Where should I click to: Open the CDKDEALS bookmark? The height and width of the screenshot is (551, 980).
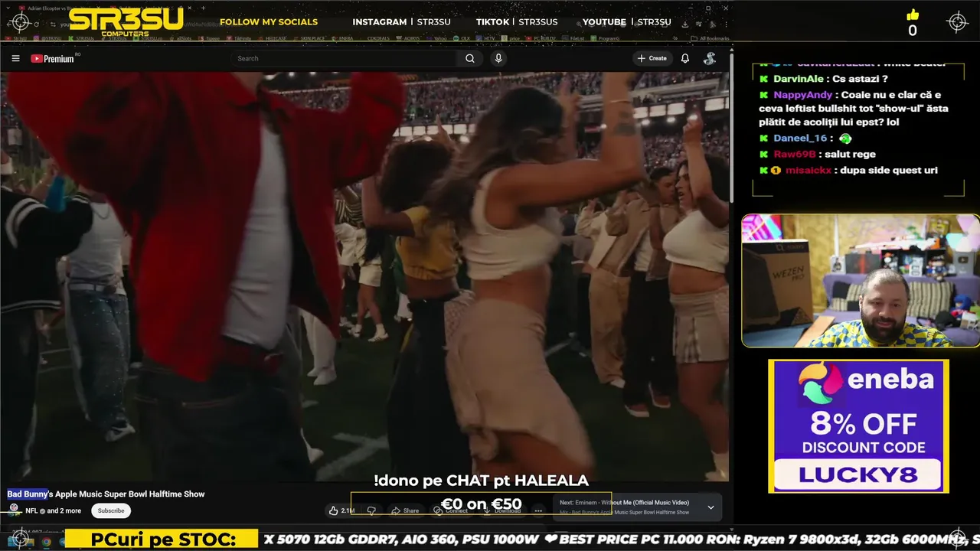pyautogui.click(x=378, y=37)
